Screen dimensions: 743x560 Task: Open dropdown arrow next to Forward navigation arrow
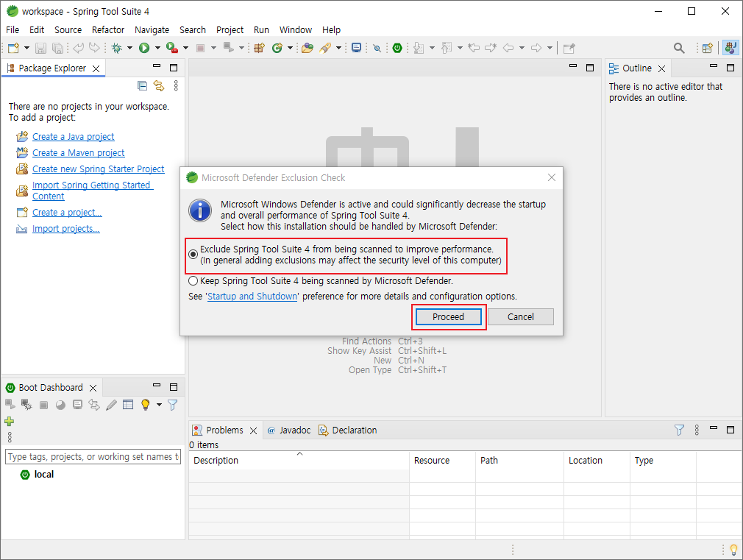(x=550, y=48)
